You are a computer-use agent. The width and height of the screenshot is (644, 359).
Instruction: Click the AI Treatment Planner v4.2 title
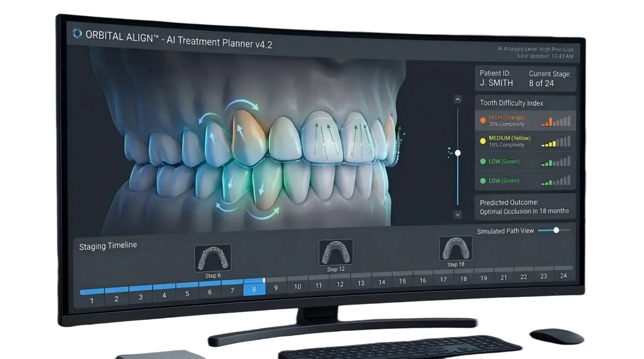pos(219,42)
